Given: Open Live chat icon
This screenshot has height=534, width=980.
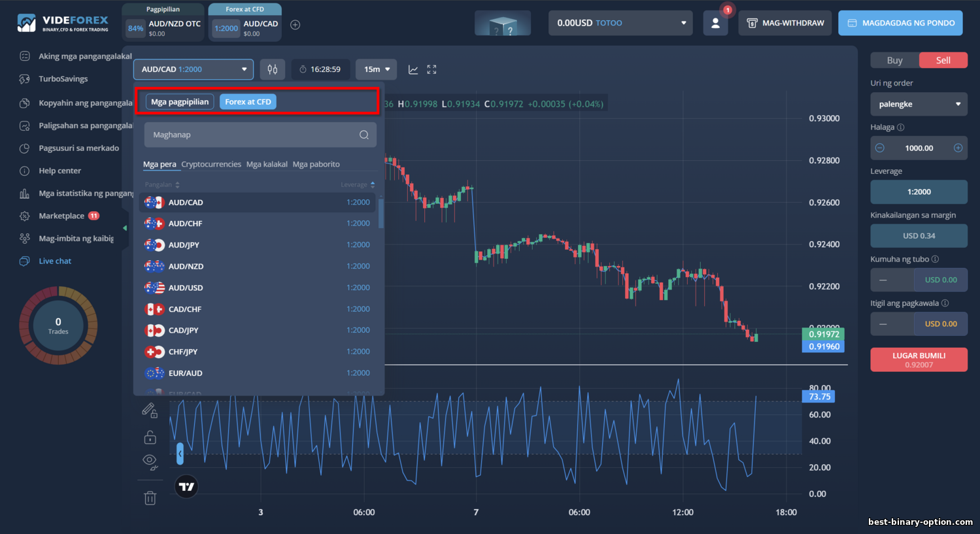Looking at the screenshot, I should point(25,261).
